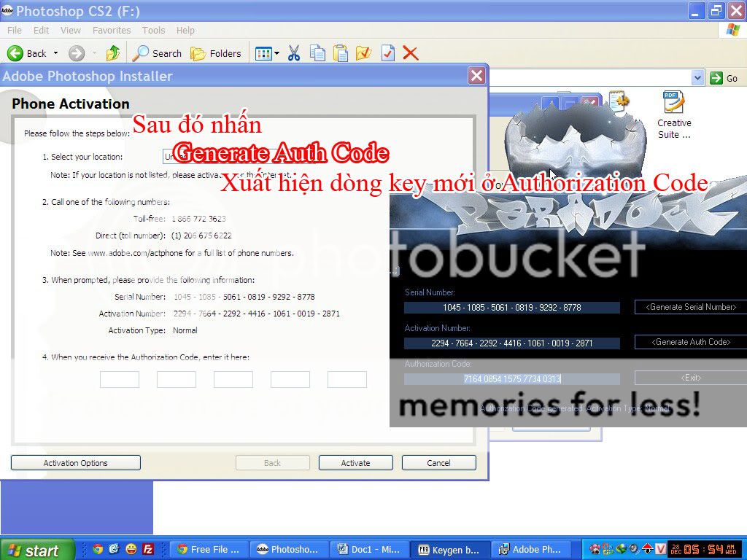Select the Creative Suite PDF file icon
This screenshot has width=747, height=560.
(x=673, y=114)
